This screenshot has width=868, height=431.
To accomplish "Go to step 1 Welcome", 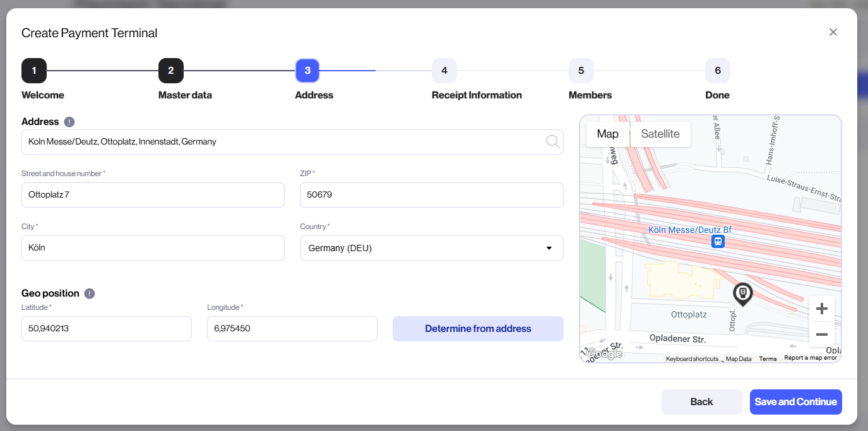I will pyautogui.click(x=34, y=71).
